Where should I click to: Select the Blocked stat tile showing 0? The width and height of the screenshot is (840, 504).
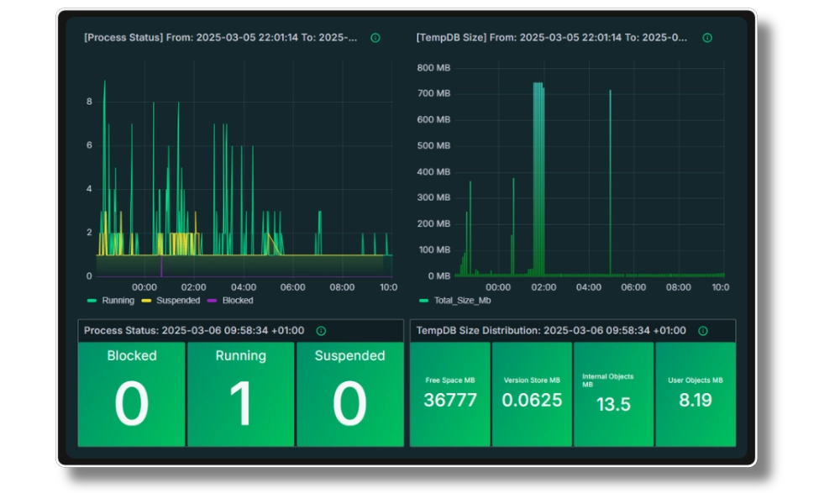(132, 394)
